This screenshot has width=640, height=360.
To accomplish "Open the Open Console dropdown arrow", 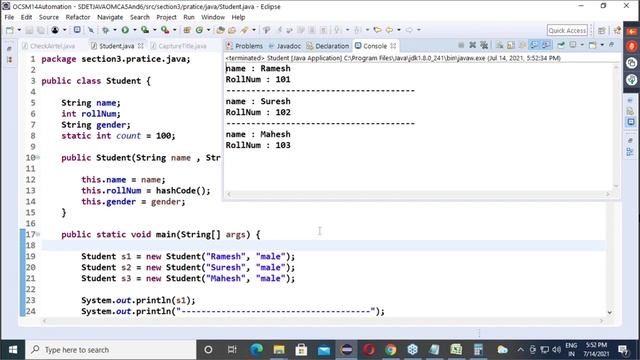I will (x=602, y=45).
